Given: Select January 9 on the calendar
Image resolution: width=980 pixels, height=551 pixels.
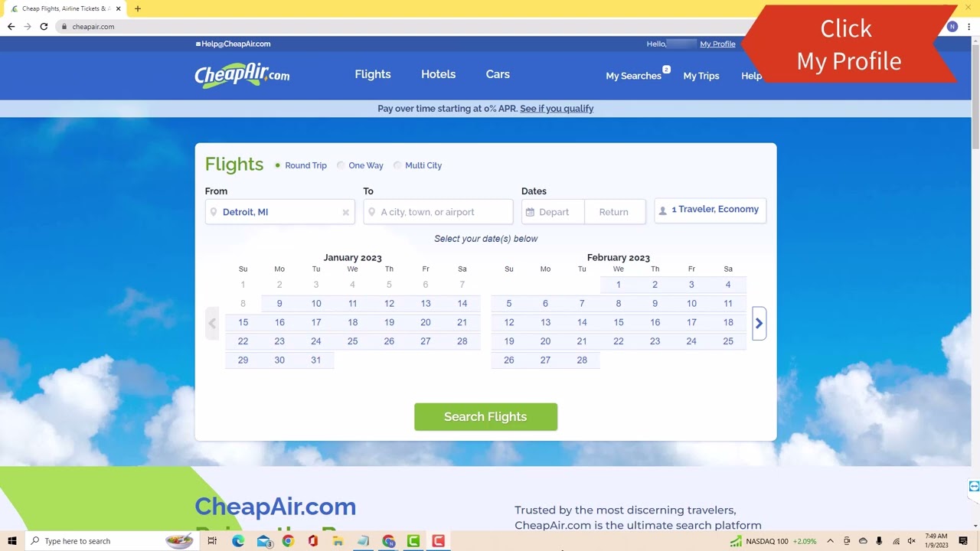Looking at the screenshot, I should [x=279, y=304].
